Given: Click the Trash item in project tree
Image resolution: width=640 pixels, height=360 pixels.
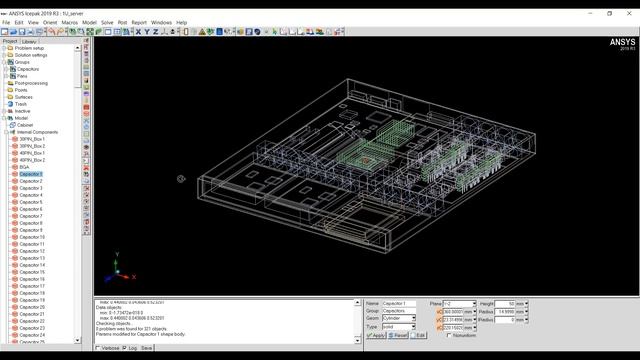Looking at the screenshot, I should pos(20,104).
